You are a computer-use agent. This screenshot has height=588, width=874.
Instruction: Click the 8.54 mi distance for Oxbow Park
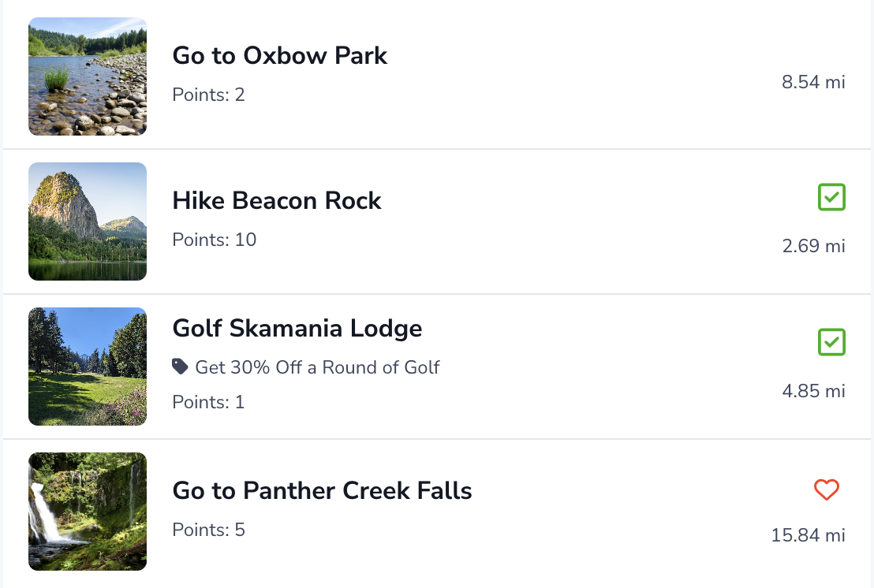pos(813,82)
